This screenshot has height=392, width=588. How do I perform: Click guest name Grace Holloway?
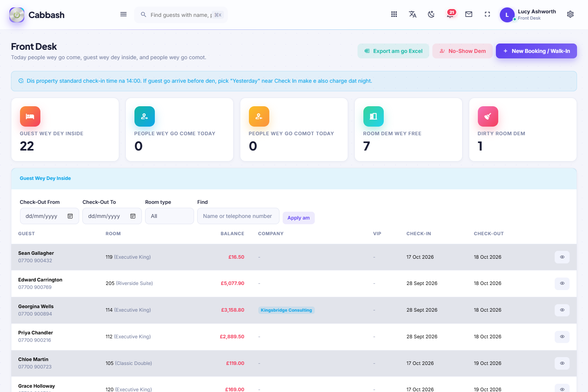coord(36,386)
